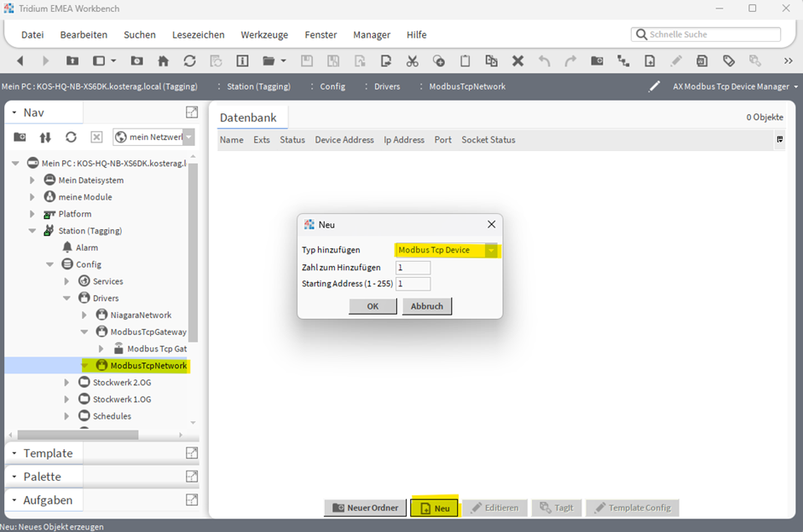Click the Drivers breadcrumb in path bar
The width and height of the screenshot is (803, 532).
(387, 86)
